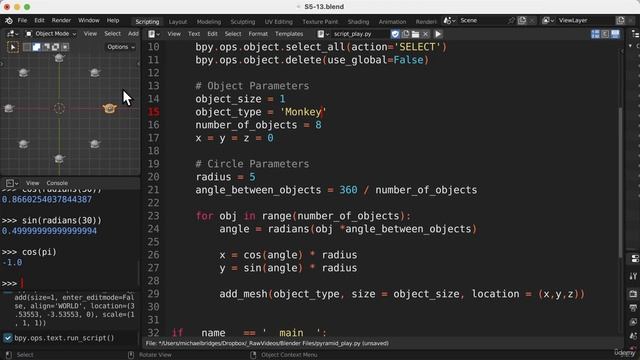This screenshot has height=360, width=640.
Task: Add a new view layer icon
Action: [x=620, y=20]
